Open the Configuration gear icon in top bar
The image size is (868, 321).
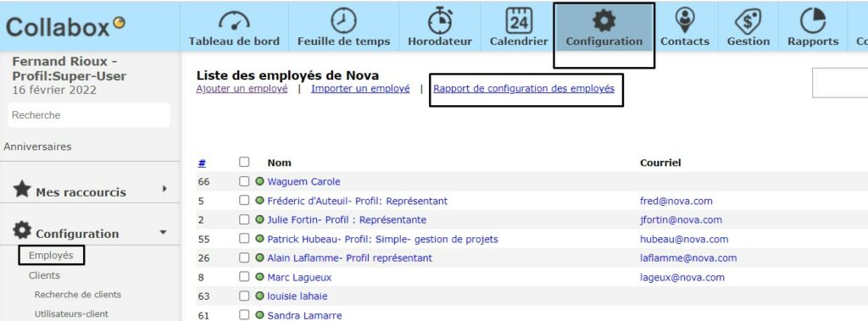[604, 21]
